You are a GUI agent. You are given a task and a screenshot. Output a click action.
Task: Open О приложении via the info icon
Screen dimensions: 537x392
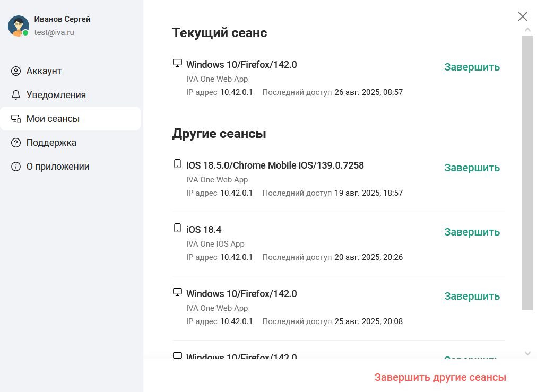[16, 166]
